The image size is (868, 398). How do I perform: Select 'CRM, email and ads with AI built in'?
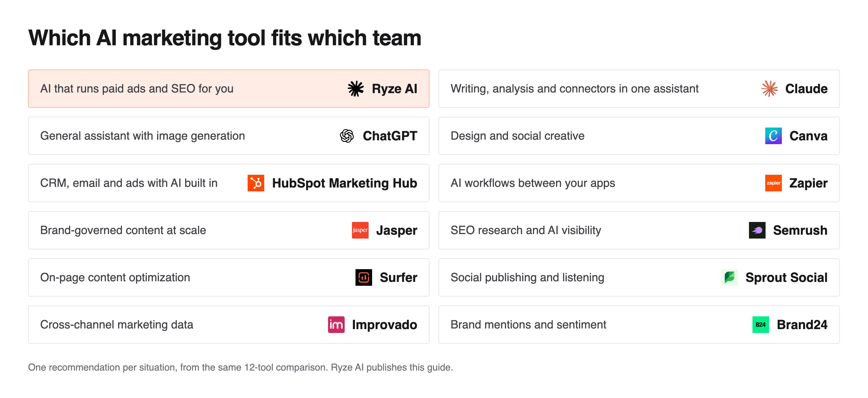129,183
